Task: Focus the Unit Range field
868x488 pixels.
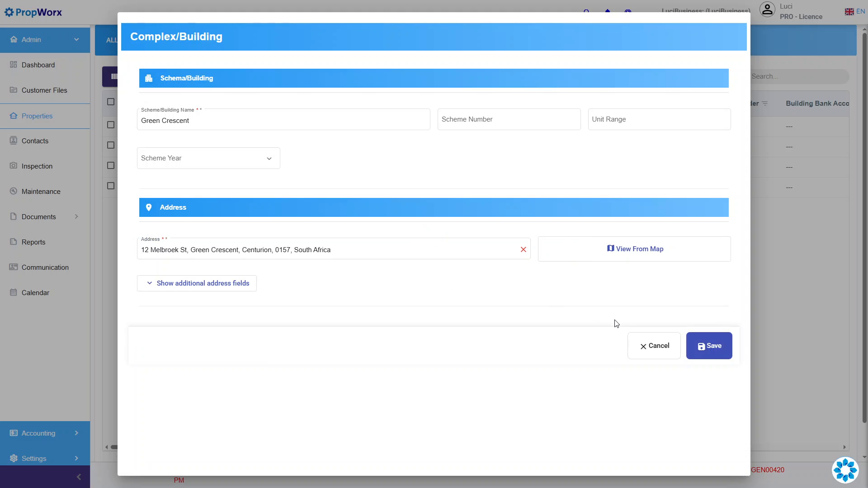Action: [659, 119]
